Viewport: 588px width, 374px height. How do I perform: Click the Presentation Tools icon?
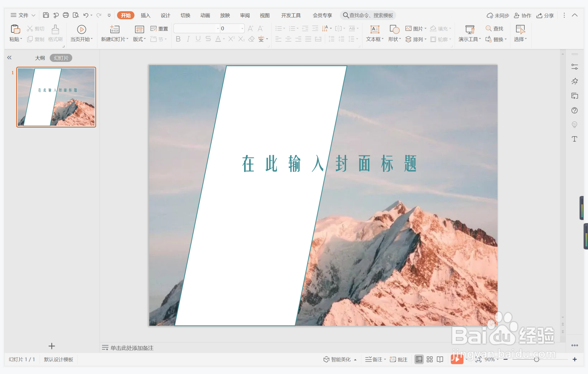pos(469,29)
